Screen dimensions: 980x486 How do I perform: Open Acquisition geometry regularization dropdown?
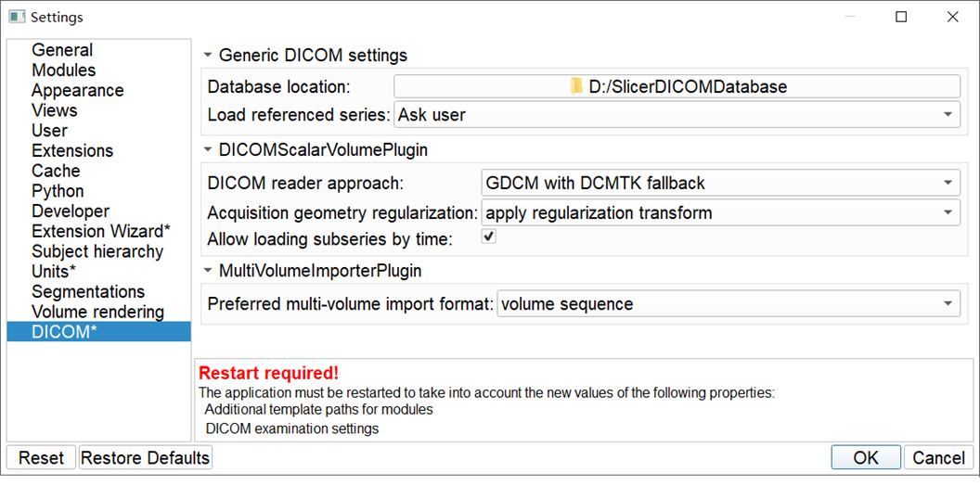[x=720, y=213]
